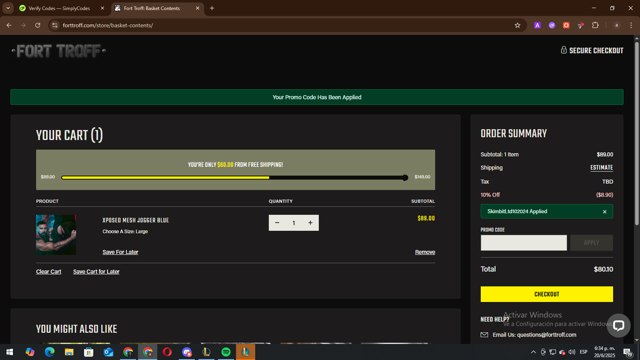Decrease quantity with the minus button
The image size is (640, 360).
(277, 223)
